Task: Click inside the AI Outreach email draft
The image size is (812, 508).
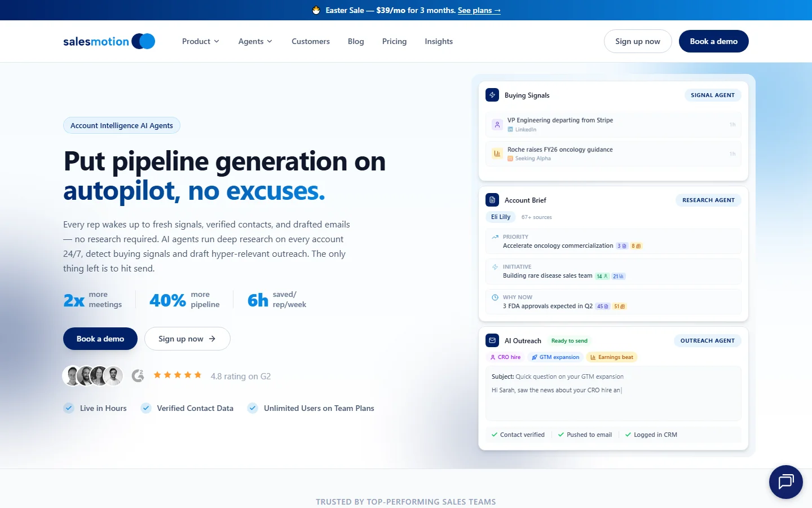Action: [x=614, y=393]
